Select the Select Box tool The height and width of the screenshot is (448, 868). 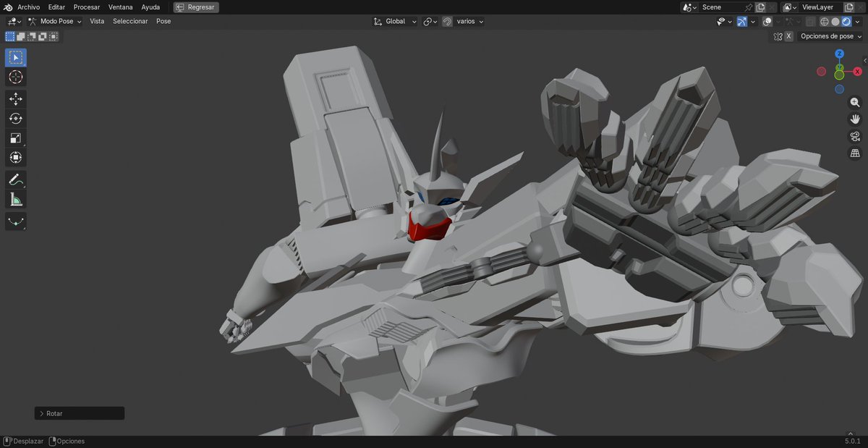pos(15,57)
